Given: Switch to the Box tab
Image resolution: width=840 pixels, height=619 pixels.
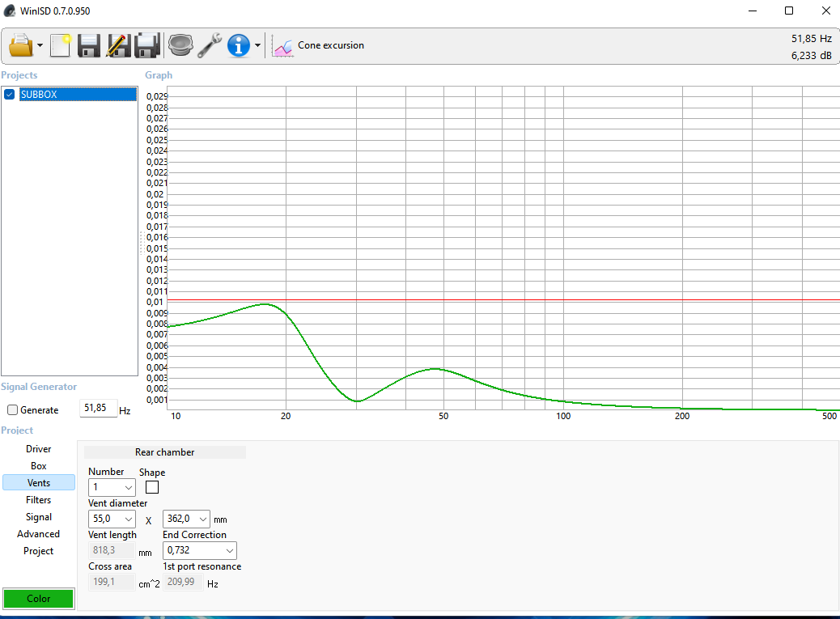Looking at the screenshot, I should point(39,466).
